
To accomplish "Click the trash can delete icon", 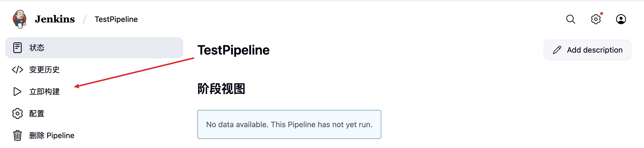I will pos(17,135).
